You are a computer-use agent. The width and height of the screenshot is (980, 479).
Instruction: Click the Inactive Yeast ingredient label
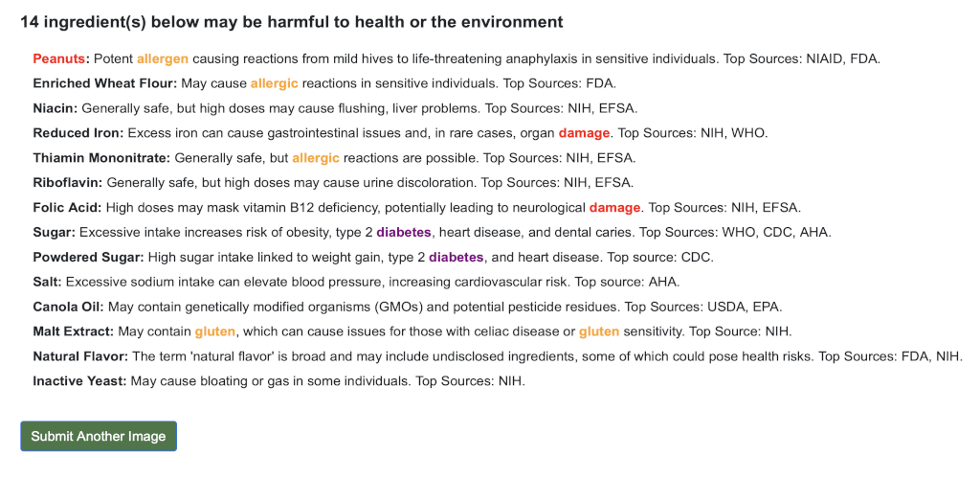click(x=79, y=381)
